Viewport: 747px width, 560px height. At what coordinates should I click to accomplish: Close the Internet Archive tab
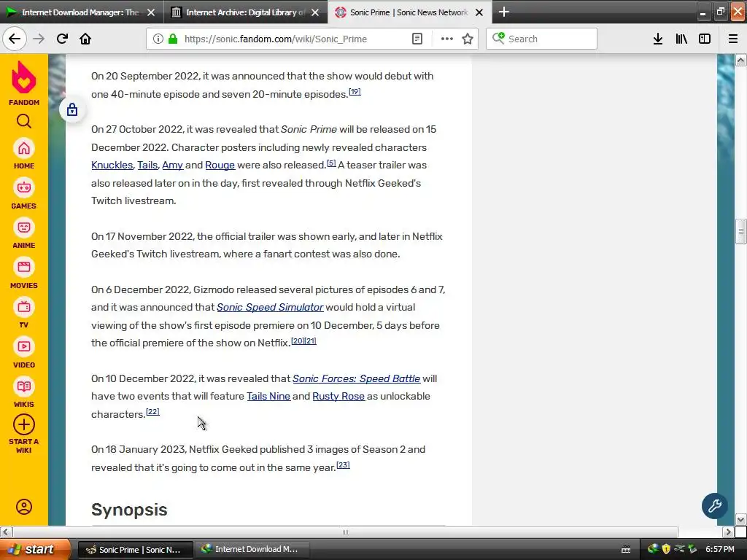point(315,12)
